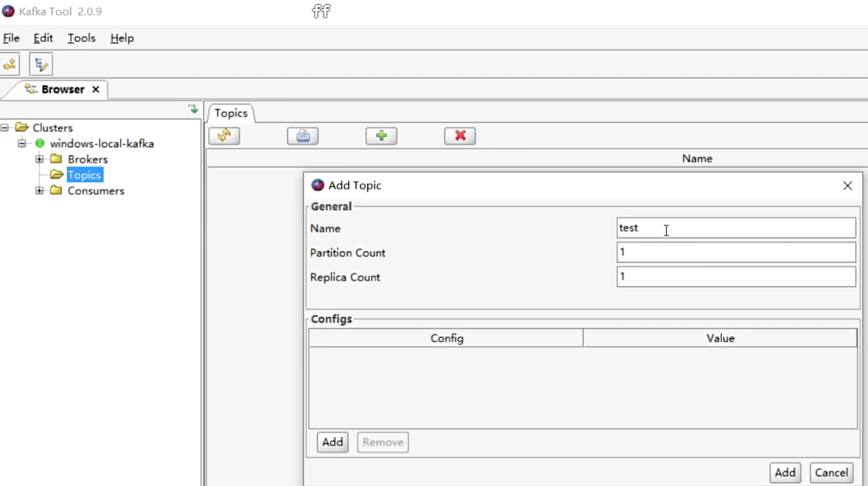
Task: Click the add connection toolbar icon
Action: tap(10, 65)
